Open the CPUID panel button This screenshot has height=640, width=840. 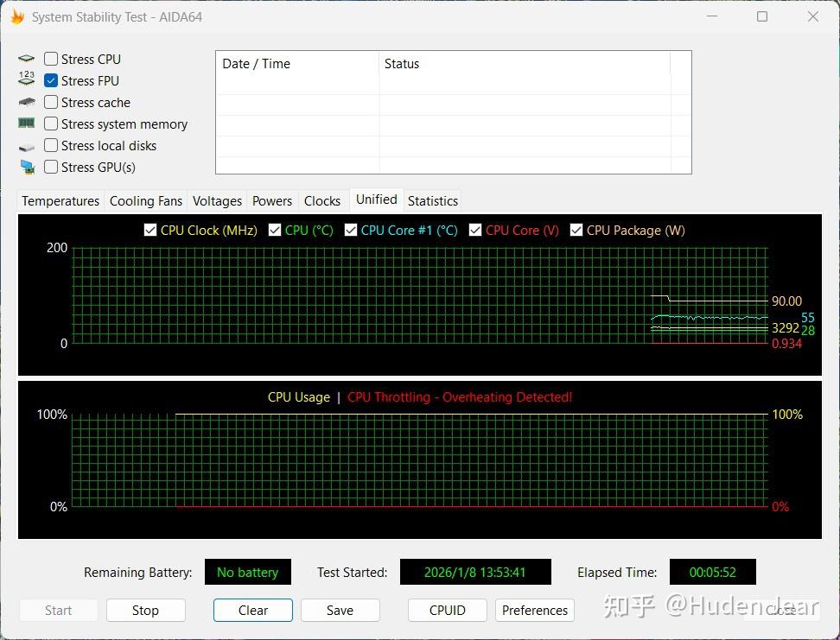[448, 610]
